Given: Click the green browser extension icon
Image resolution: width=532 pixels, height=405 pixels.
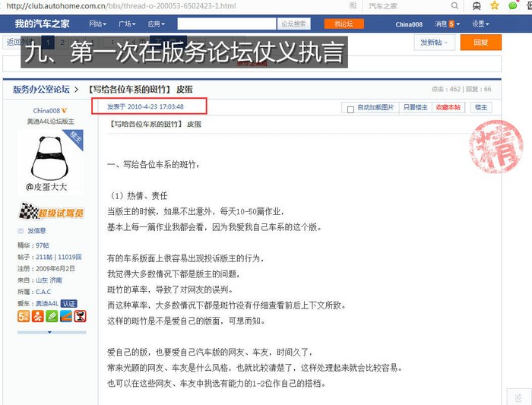Looking at the screenshot, I should pyautogui.click(x=513, y=6).
